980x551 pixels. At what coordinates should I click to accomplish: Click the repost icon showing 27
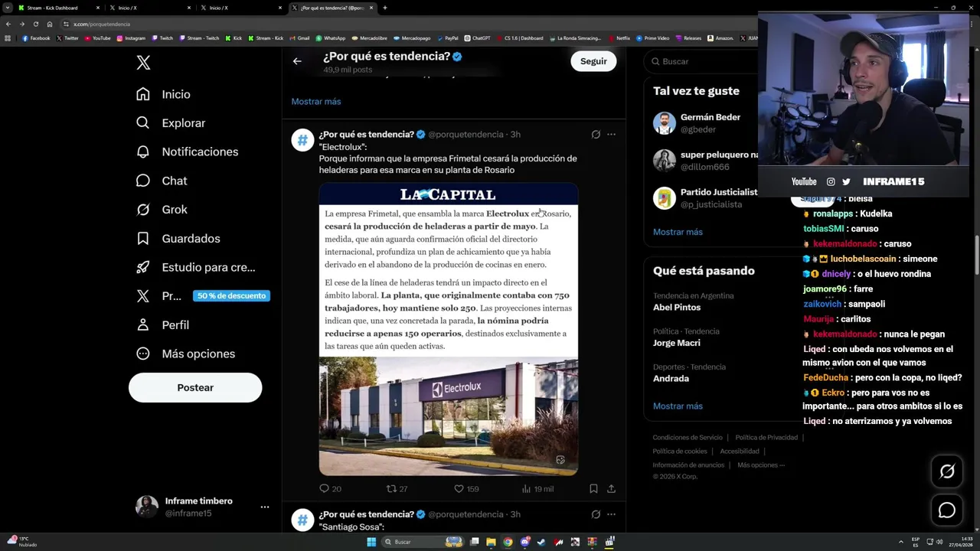point(391,488)
